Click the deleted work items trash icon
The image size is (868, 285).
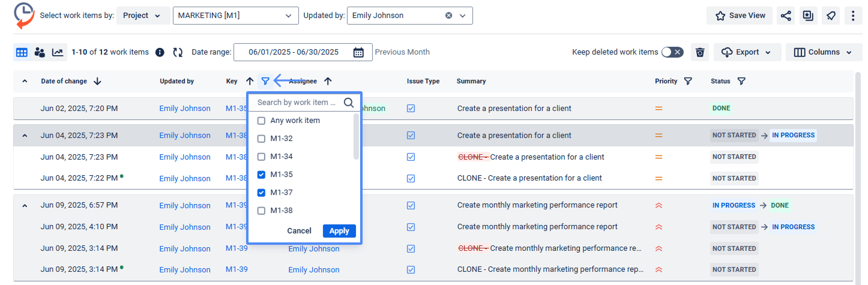[700, 52]
